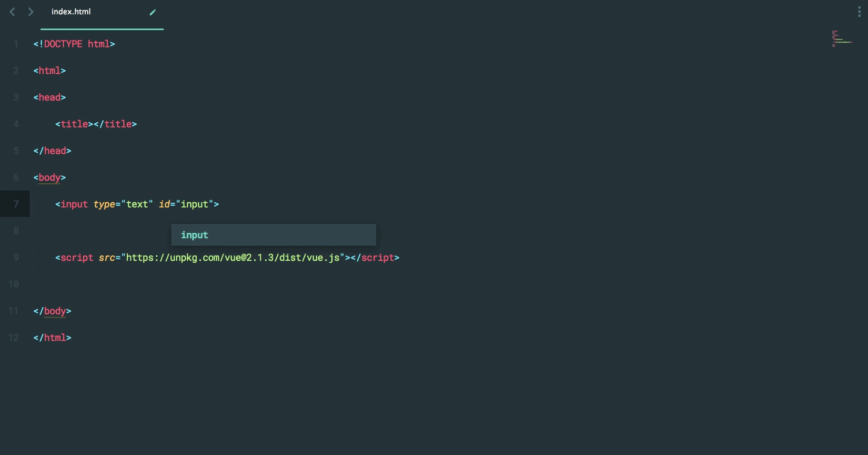Click the id attribute on the input line
868x455 pixels.
click(x=164, y=204)
